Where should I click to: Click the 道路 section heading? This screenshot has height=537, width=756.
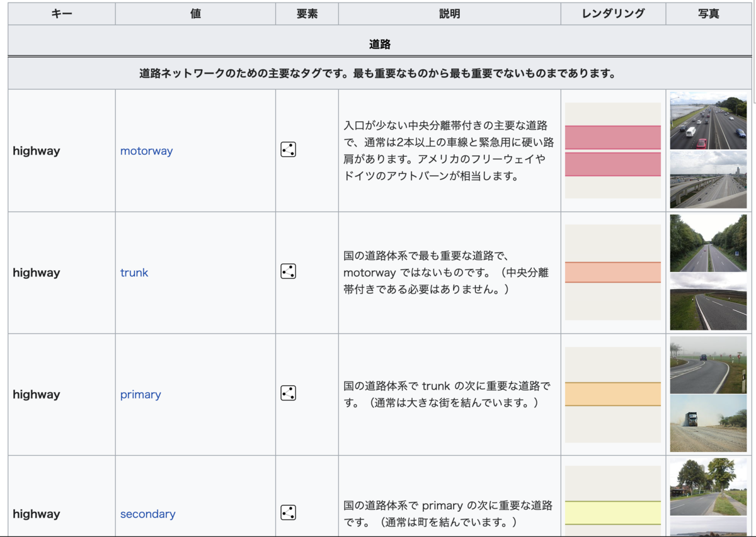click(x=380, y=44)
